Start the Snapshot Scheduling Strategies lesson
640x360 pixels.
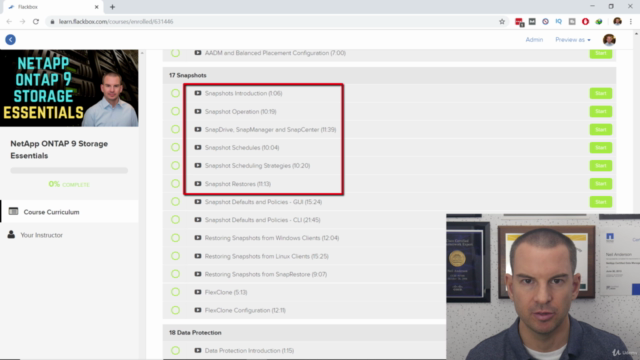(600, 165)
